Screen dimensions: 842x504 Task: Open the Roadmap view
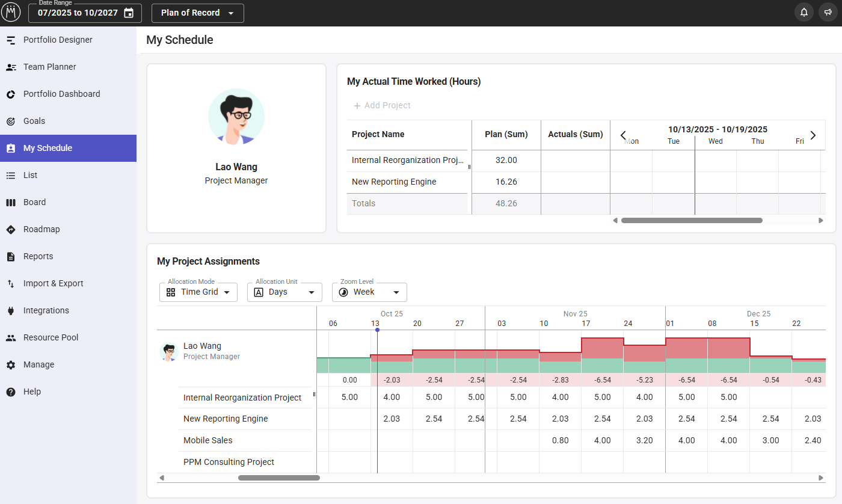coord(41,229)
